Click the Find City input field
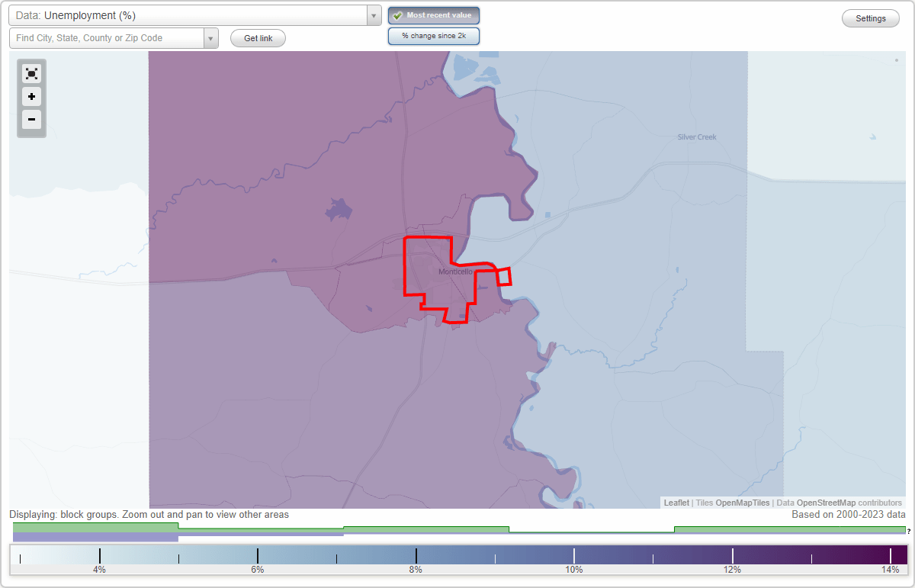Image resolution: width=915 pixels, height=588 pixels. click(107, 37)
